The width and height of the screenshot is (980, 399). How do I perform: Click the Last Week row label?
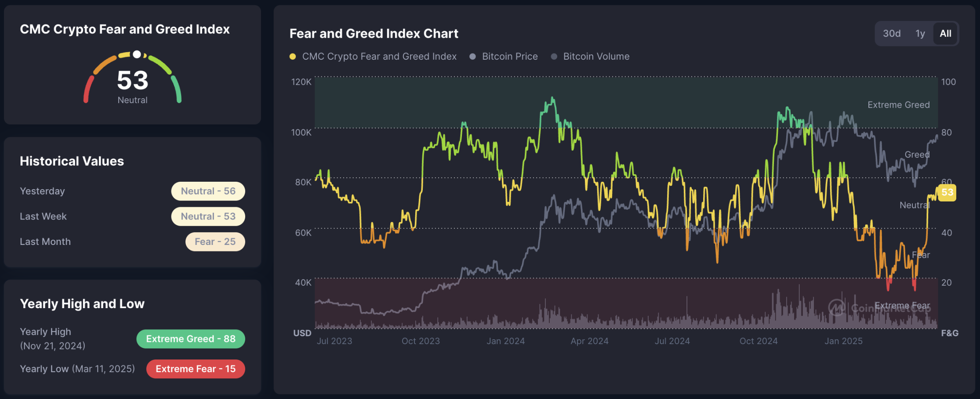43,216
